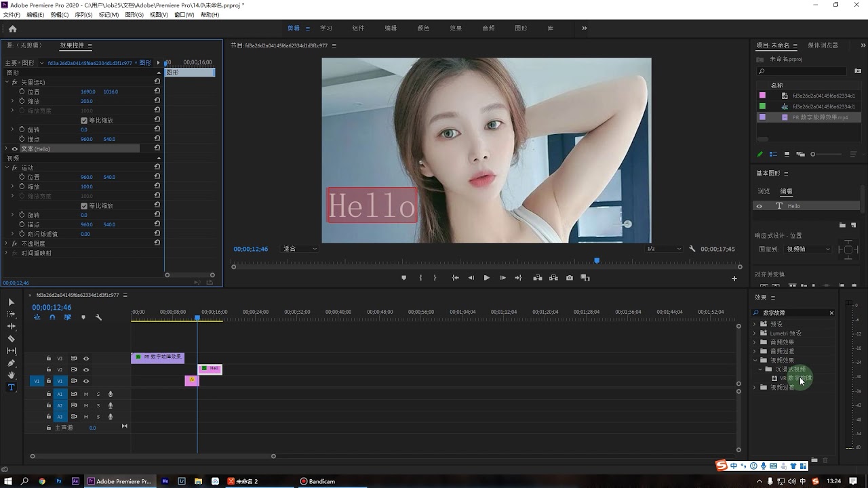Click the Lift button

(x=537, y=278)
